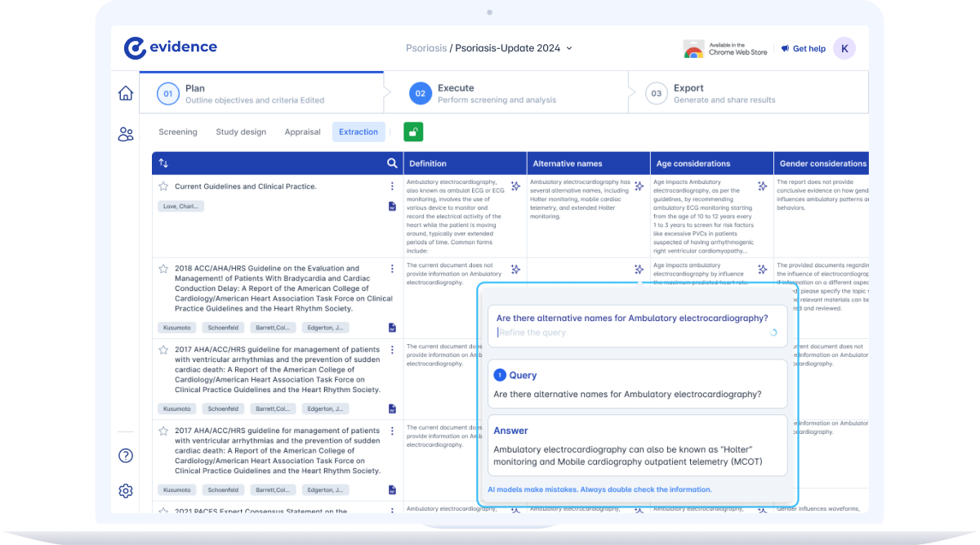Open the Chrome Web Store badge
Screen dimensions: 980x545
pyautogui.click(x=726, y=49)
